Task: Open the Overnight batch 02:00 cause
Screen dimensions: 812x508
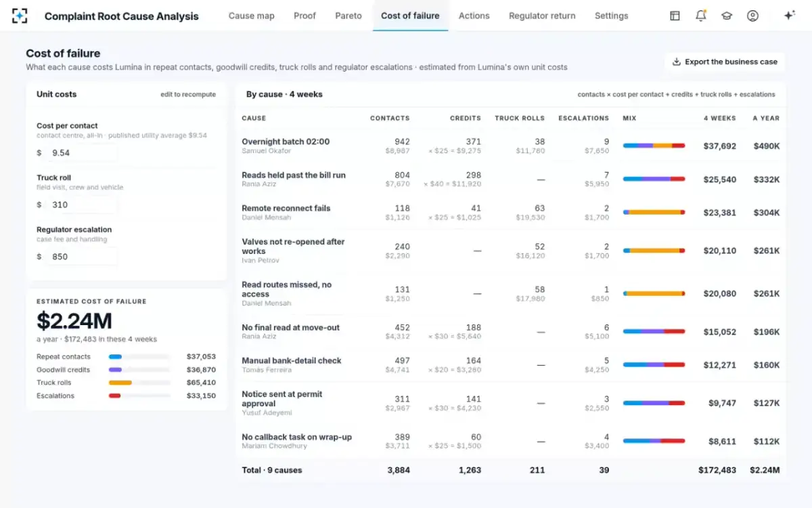Action: 286,142
